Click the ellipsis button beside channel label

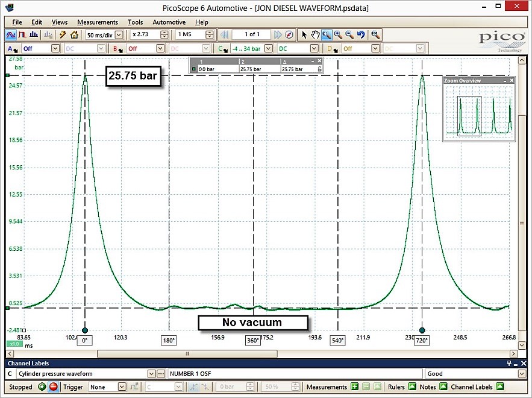pyautogui.click(x=161, y=373)
